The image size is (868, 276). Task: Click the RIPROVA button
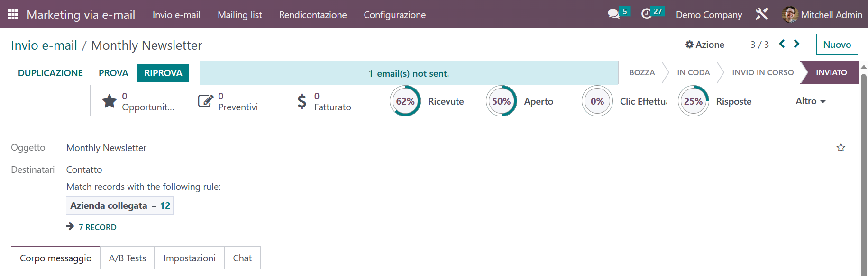(x=163, y=73)
